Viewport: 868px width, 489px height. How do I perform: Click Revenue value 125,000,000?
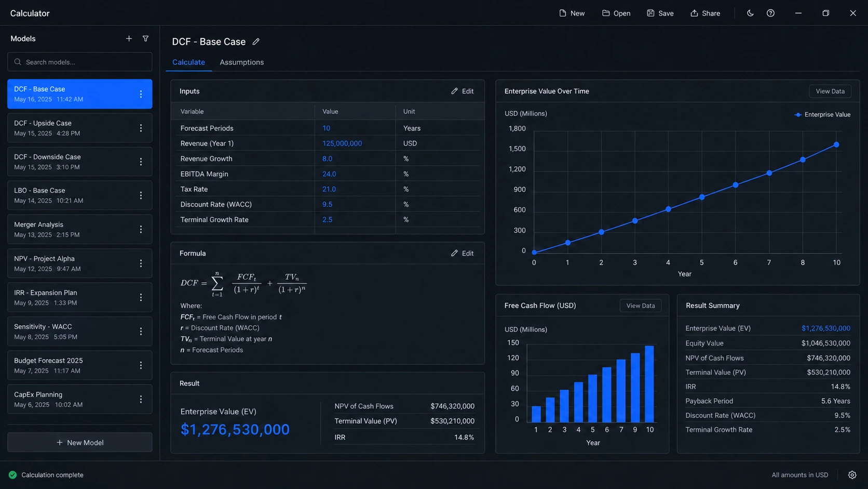tap(342, 143)
